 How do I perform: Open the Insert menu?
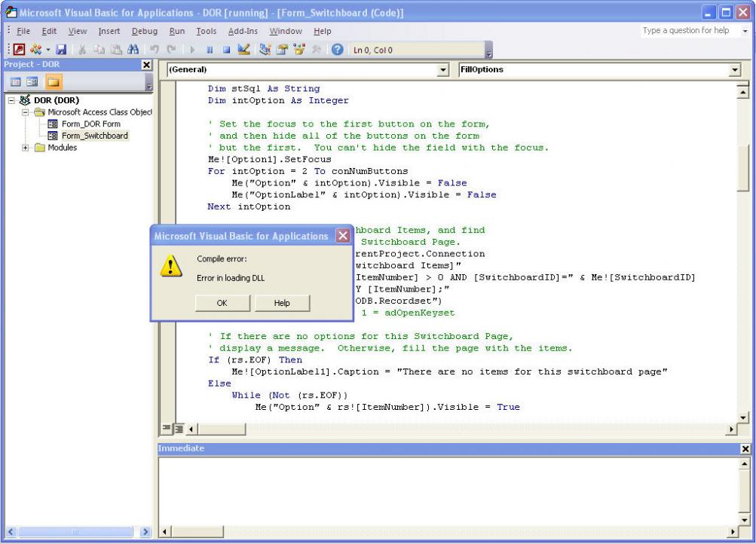(x=109, y=31)
